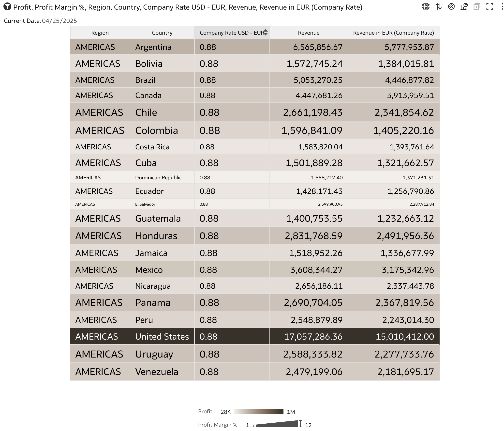The height and width of the screenshot is (431, 504).
Task: Select the Region column header
Action: point(100,33)
